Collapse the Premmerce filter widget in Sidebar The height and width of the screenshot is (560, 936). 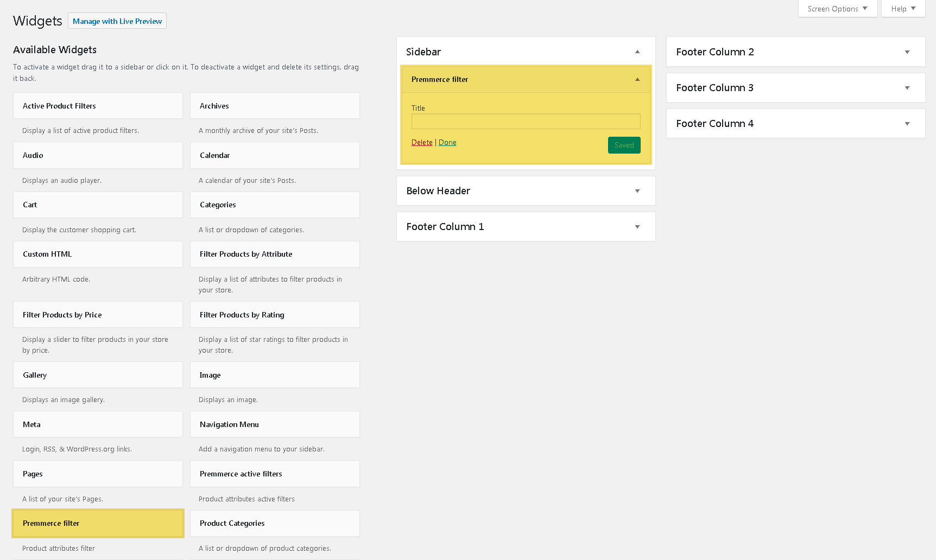coord(637,79)
